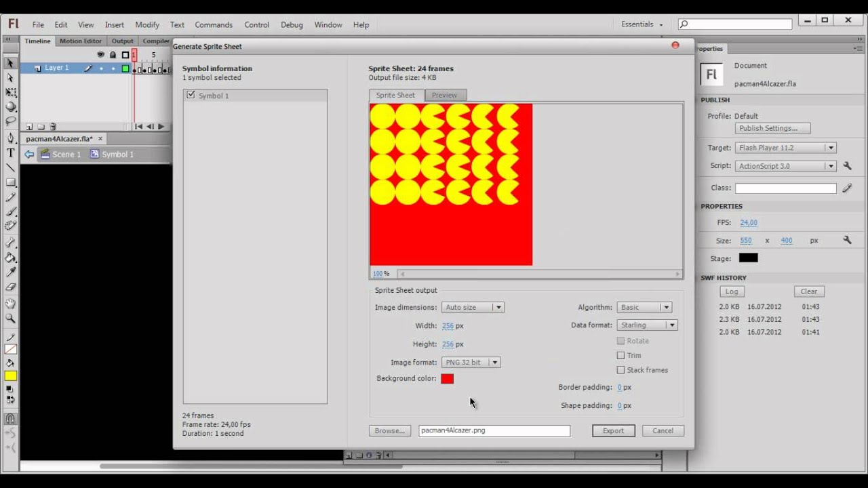Click the Publish Settings... button
Viewport: 868px width, 488px height.
click(x=772, y=128)
